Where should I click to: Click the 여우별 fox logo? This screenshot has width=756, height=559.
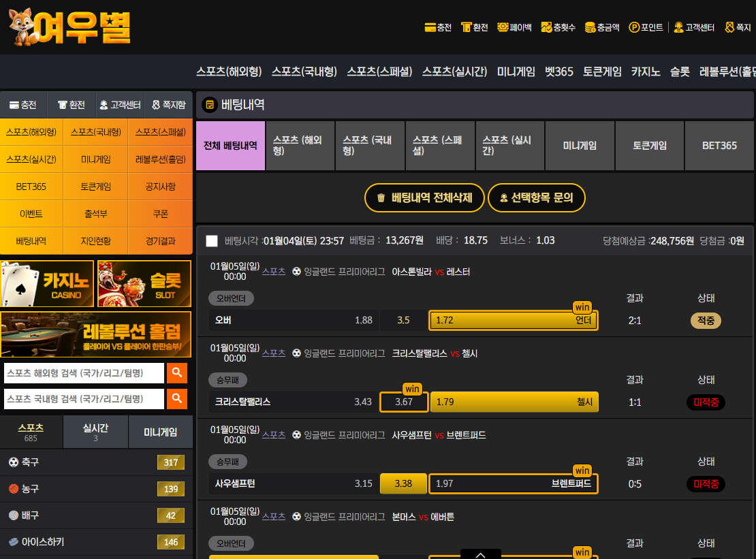click(x=68, y=28)
